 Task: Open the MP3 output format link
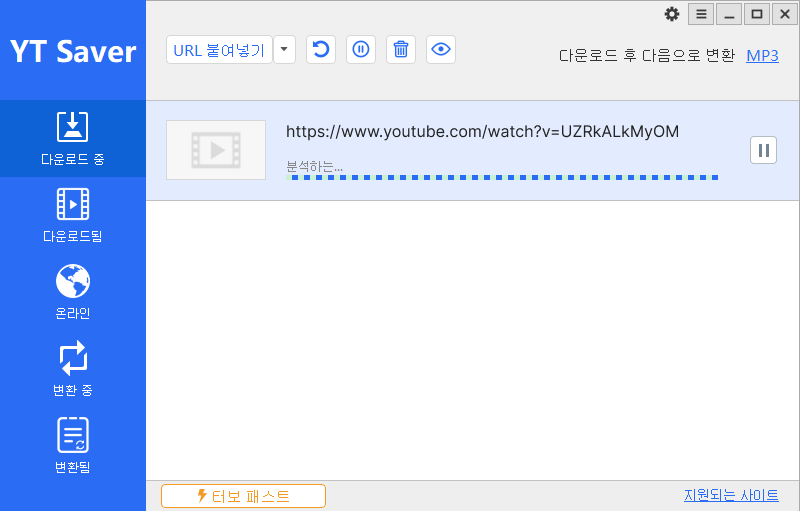[x=762, y=55]
